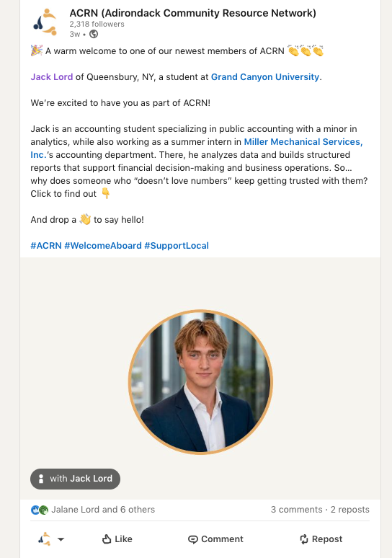
Task: Click the 'with Jack Lord' tag pill
Action: coord(75,479)
